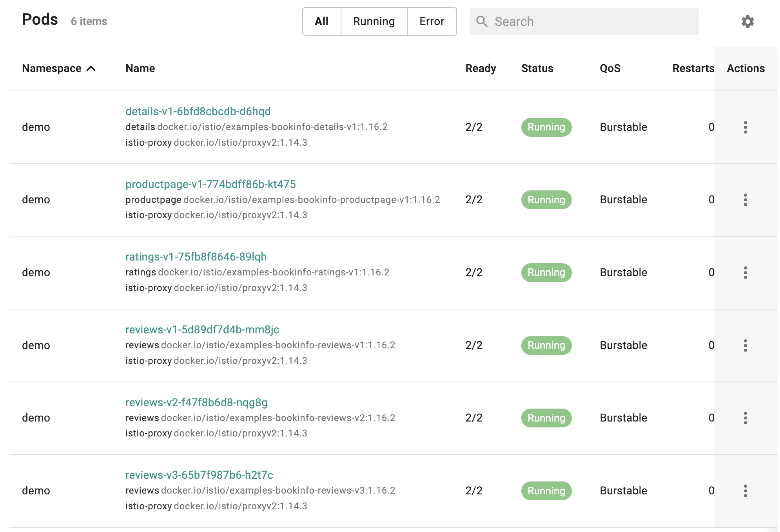Click image docker.io/istio/examples-bookinfo-reviews-v2:1.16.2
Image resolution: width=780 pixels, height=532 pixels.
tap(278, 418)
